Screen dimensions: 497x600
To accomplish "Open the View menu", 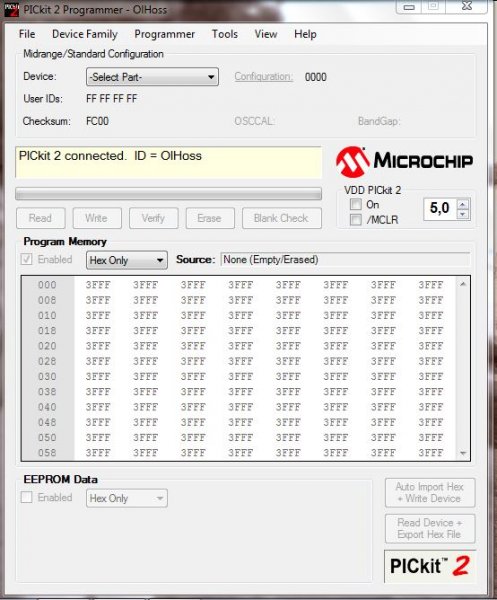I will point(266,34).
